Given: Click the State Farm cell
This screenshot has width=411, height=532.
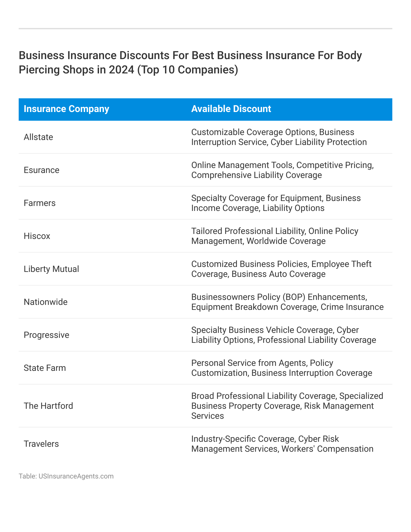Looking at the screenshot, I should [45, 368].
